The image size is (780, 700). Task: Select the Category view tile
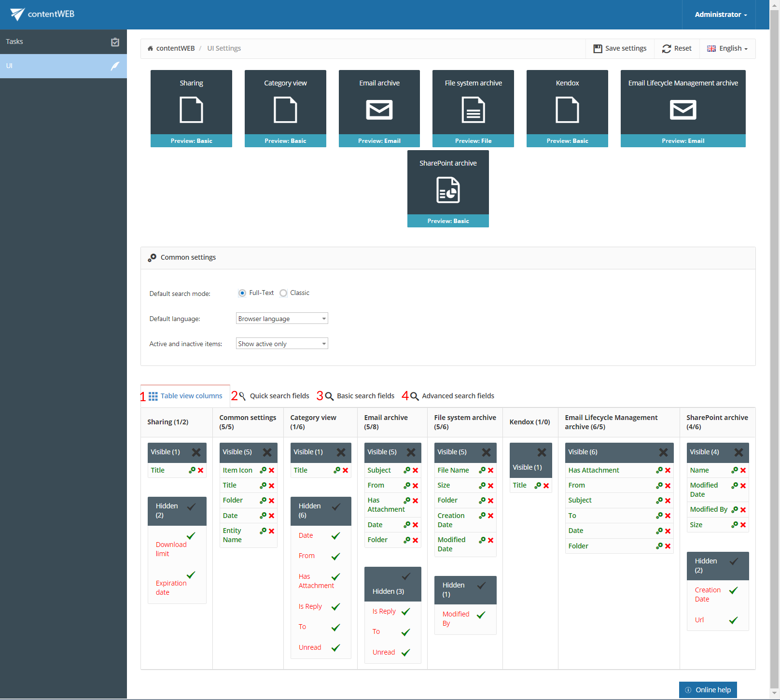click(x=285, y=109)
